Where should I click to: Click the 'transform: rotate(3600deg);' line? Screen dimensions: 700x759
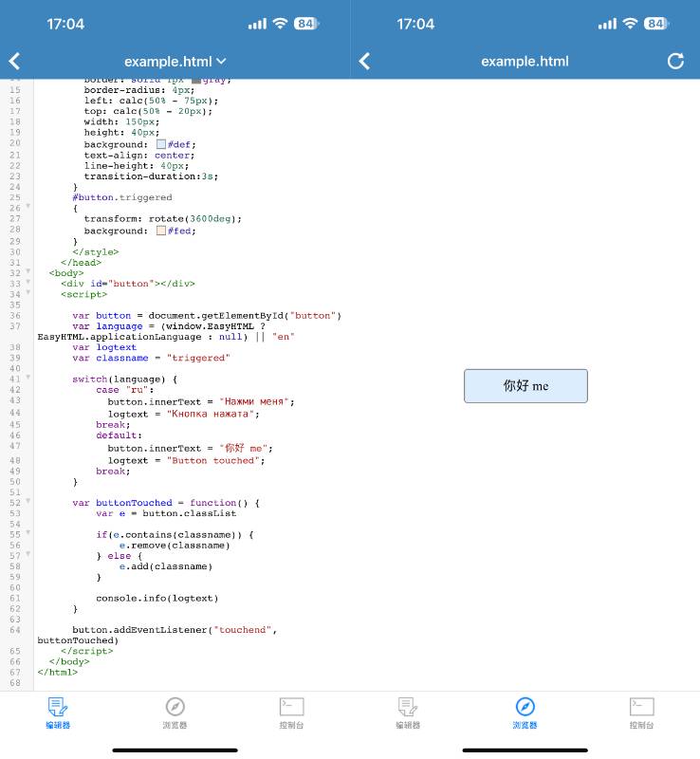coord(162,219)
